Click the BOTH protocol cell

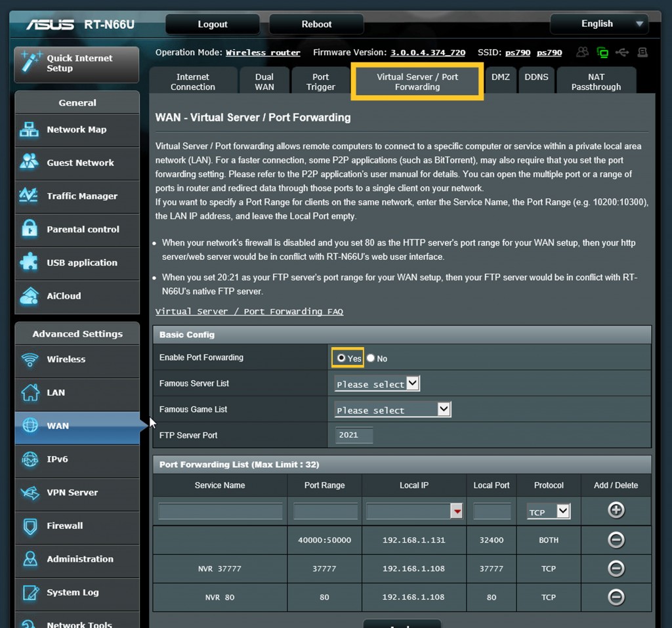549,540
